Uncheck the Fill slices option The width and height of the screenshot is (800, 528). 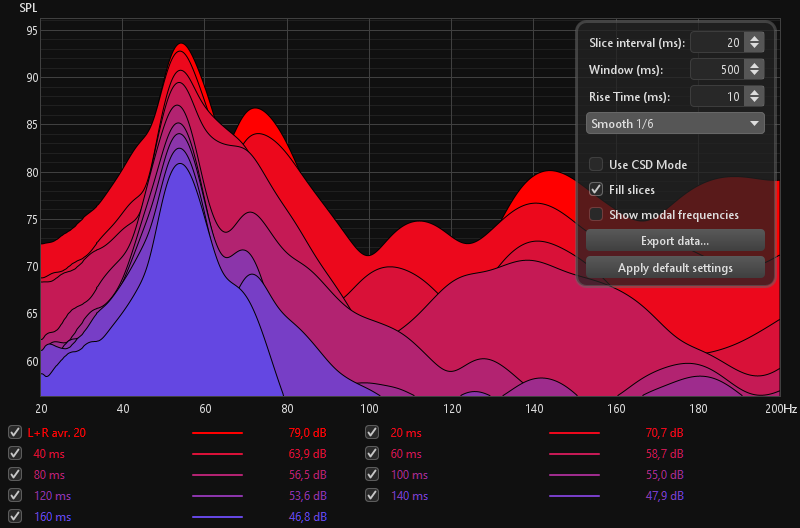(x=596, y=190)
